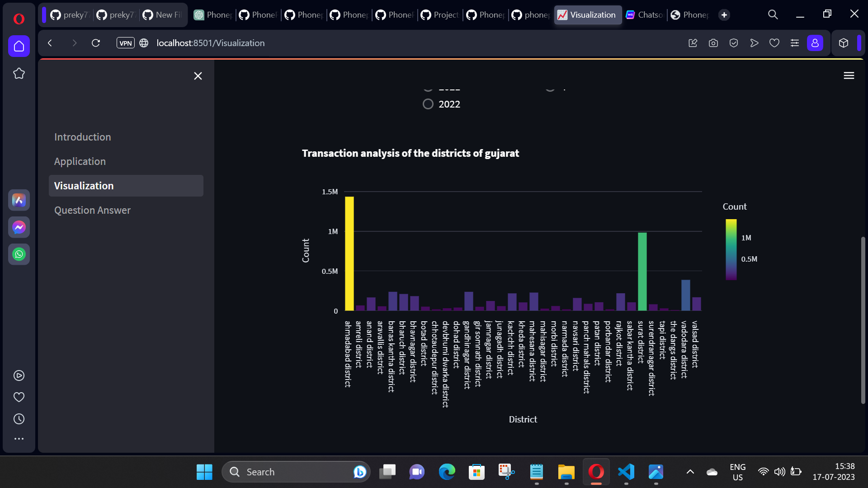Open Messenger in the sidebar
868x488 pixels.
coord(19,227)
